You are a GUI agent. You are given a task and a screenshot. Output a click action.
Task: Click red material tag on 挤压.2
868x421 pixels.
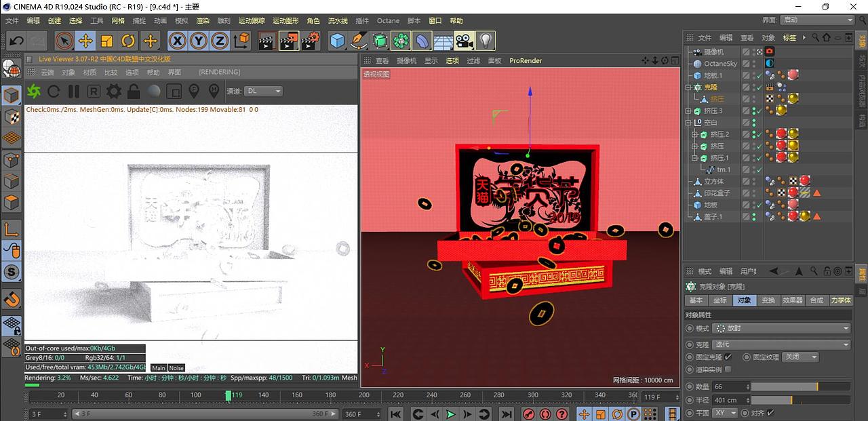point(781,134)
